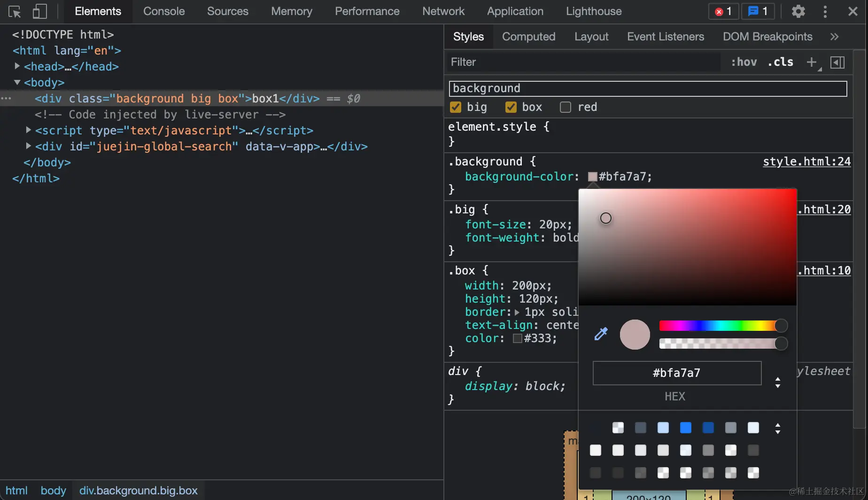Click the #bfa7a7 hex input field
The width and height of the screenshot is (868, 500).
(x=676, y=373)
